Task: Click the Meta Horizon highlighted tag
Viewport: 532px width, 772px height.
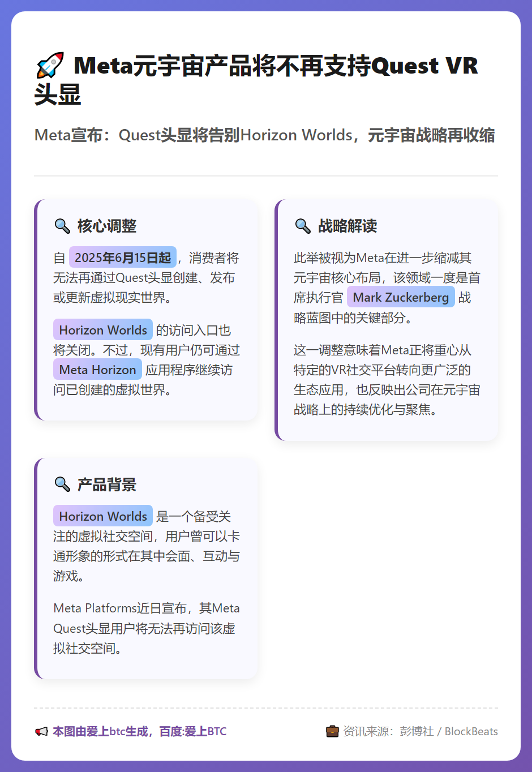Action: coord(97,370)
